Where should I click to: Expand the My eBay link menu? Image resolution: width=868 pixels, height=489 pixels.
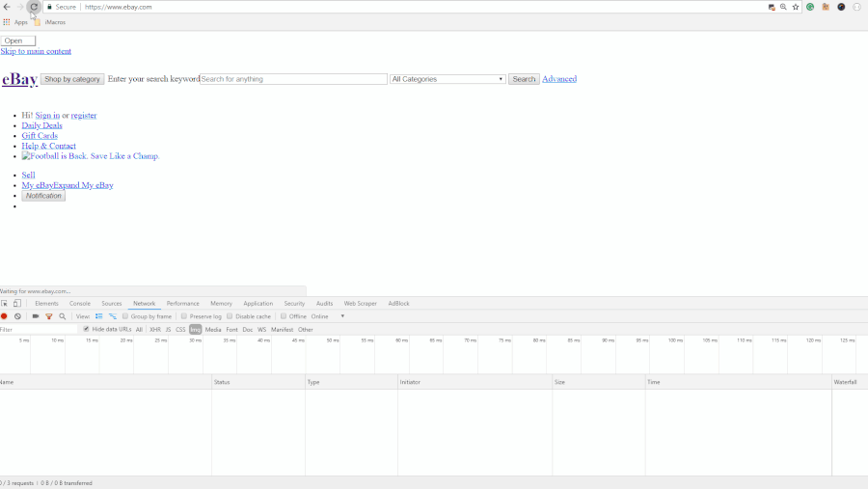coord(68,185)
